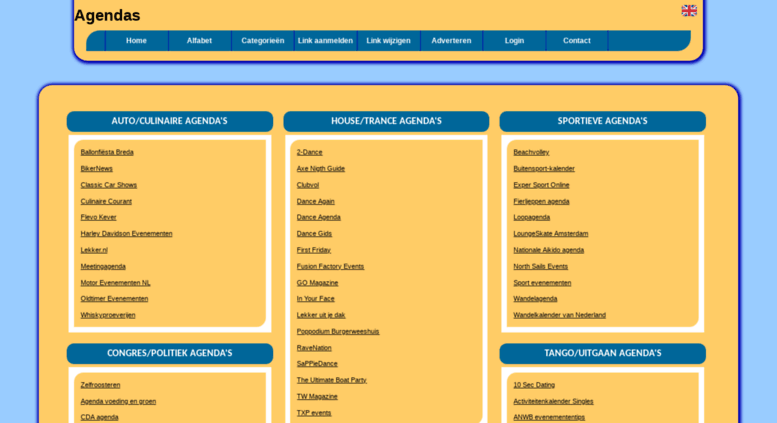Follow Wandelkalender van Nederland link
The image size is (777, 423).
559,315
